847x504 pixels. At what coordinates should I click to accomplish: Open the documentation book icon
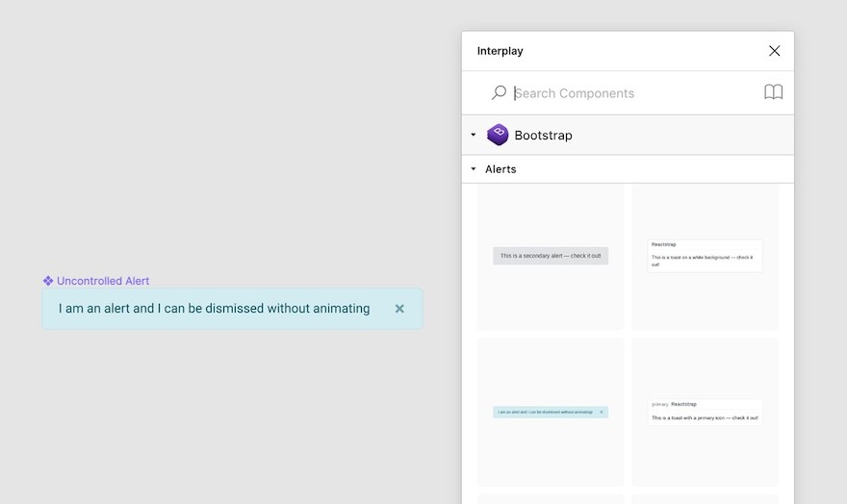tap(773, 92)
